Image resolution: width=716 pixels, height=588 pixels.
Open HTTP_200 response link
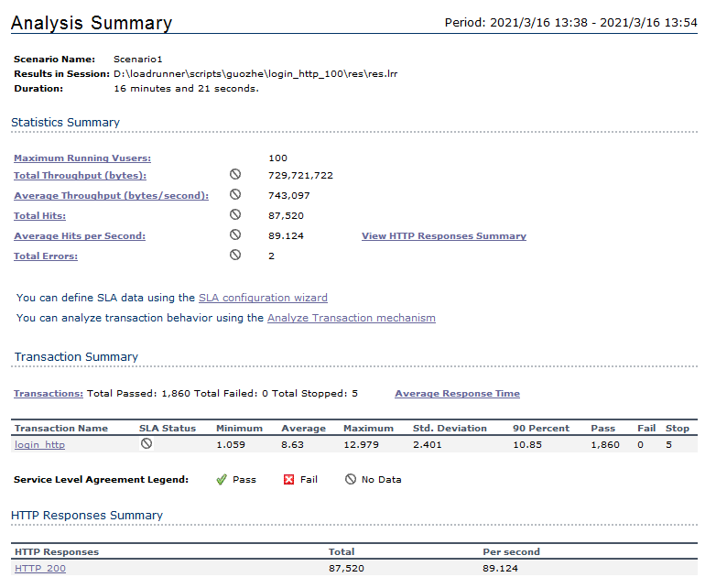[x=39, y=569]
